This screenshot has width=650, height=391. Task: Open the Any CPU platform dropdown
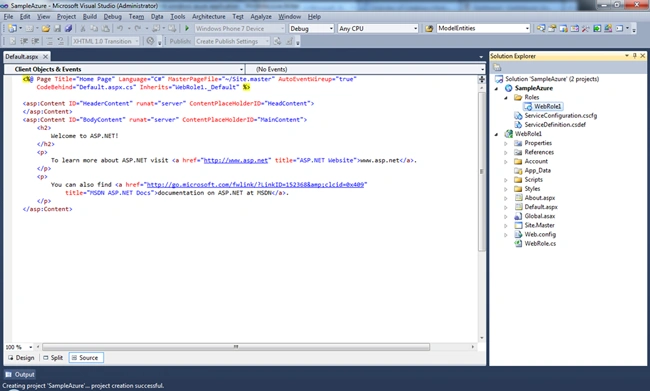point(415,29)
